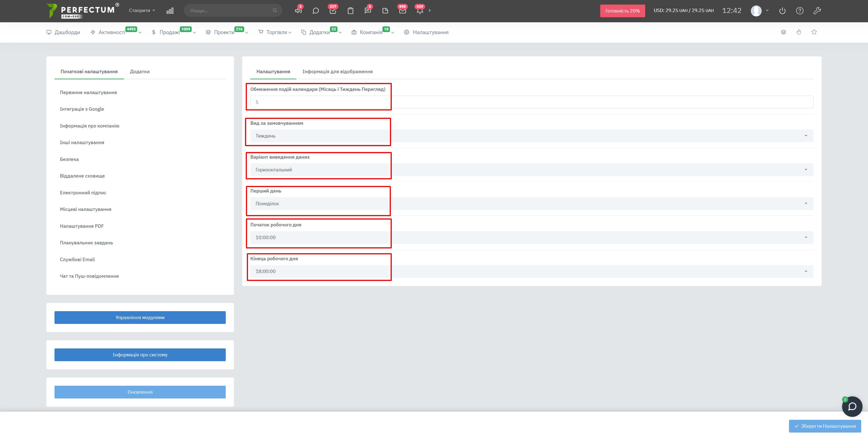
Task: Switch to Інформація для відображення tab
Action: (337, 71)
